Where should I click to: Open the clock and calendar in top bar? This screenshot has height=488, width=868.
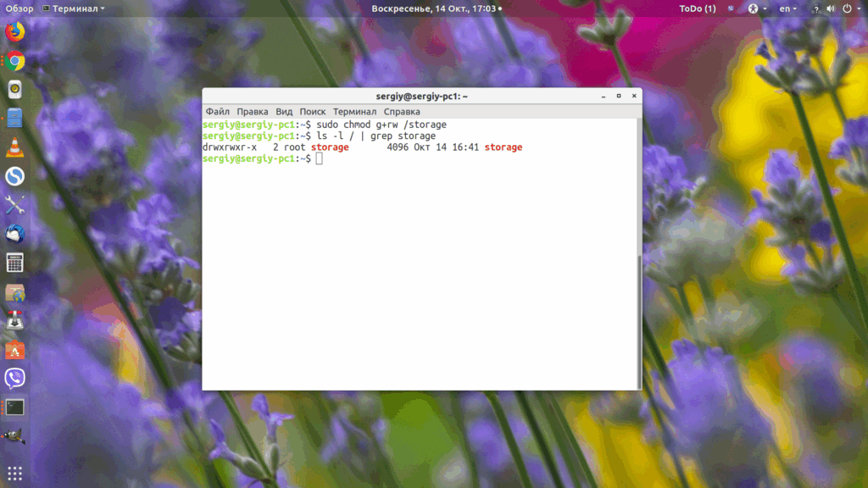pos(437,8)
